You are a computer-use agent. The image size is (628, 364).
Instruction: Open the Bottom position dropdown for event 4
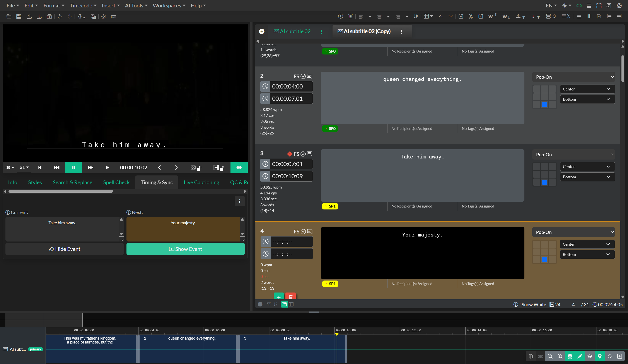click(x=587, y=254)
